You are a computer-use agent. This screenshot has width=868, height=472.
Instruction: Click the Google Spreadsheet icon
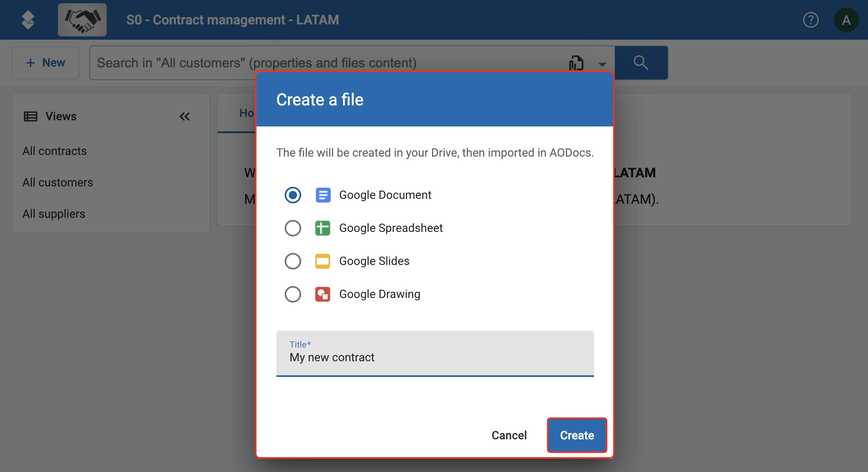click(x=323, y=228)
